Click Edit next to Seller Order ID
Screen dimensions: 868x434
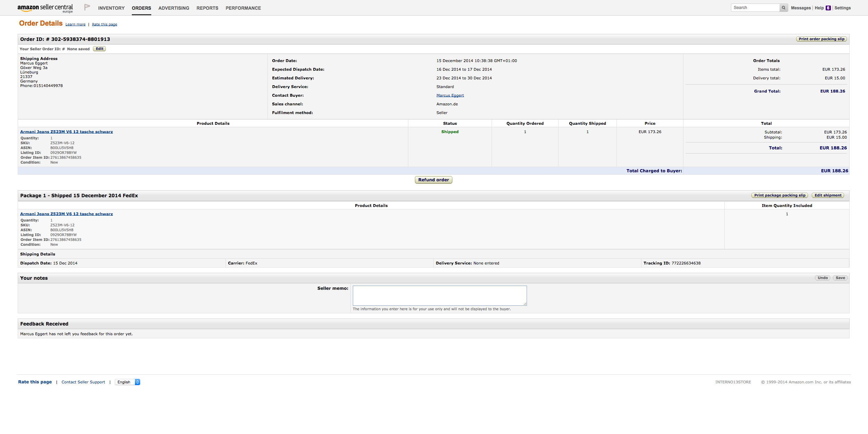pyautogui.click(x=100, y=49)
